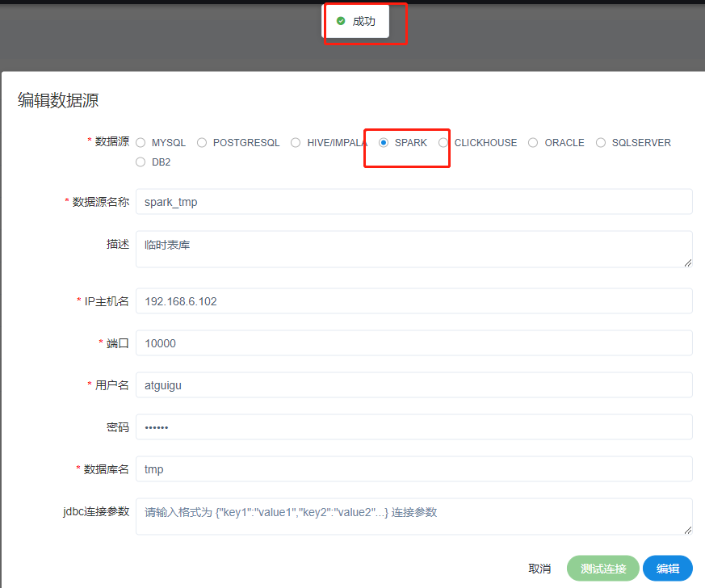The image size is (705, 588).
Task: Select the POSTGRESQL radio option
Action: (x=202, y=142)
